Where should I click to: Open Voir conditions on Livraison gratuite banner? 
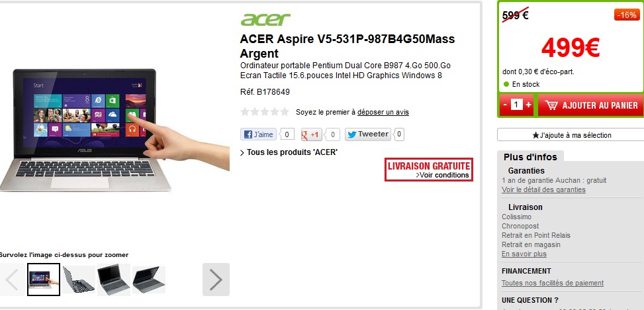pyautogui.click(x=442, y=175)
